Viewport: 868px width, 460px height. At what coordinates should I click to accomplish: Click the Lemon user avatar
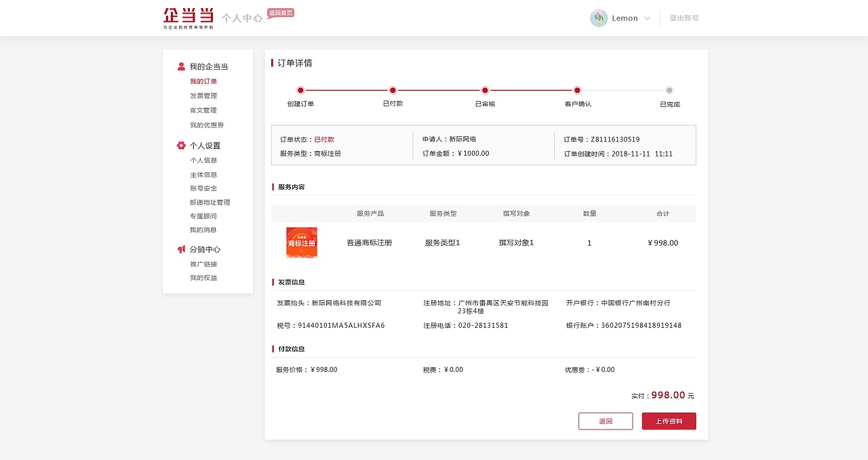(599, 18)
